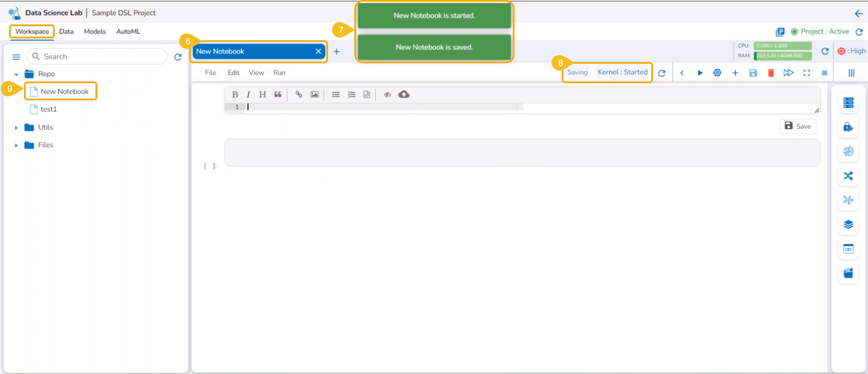868x374 pixels.
Task: Click the red processor chip icon
Action: coord(841,51)
